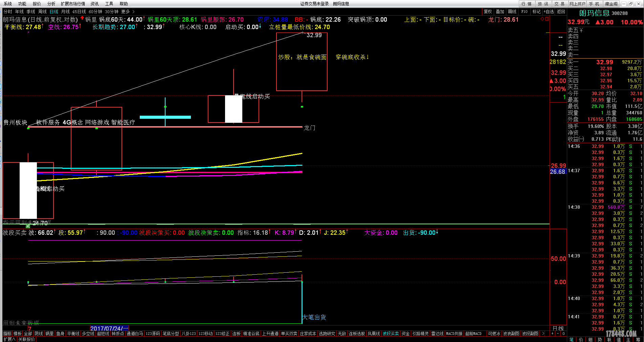
Task: Select the 日线 period
Action: click(54, 12)
